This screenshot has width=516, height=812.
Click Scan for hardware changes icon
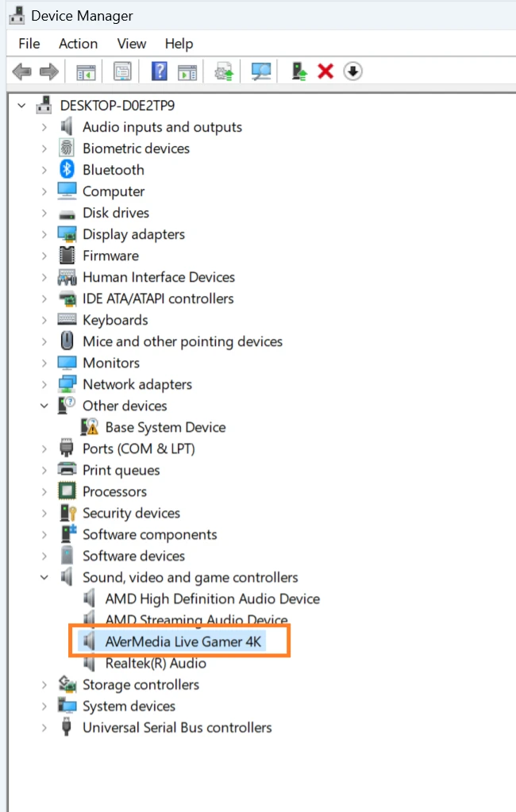click(x=260, y=71)
